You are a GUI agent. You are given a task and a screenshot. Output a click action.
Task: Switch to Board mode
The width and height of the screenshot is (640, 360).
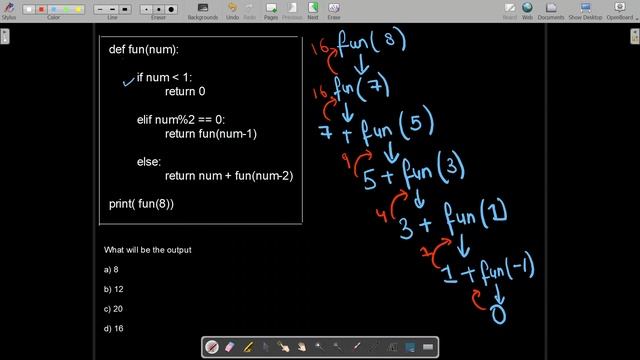509,11
